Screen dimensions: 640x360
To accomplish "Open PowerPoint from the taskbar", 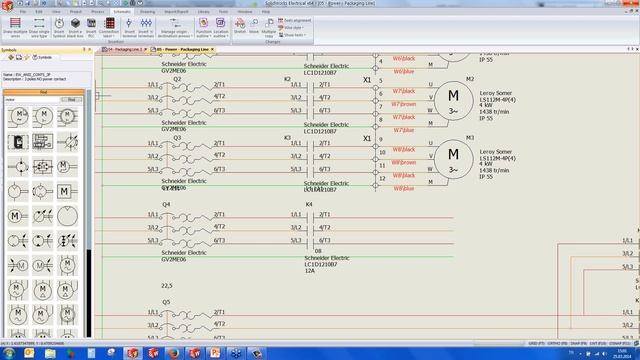I will click(215, 353).
